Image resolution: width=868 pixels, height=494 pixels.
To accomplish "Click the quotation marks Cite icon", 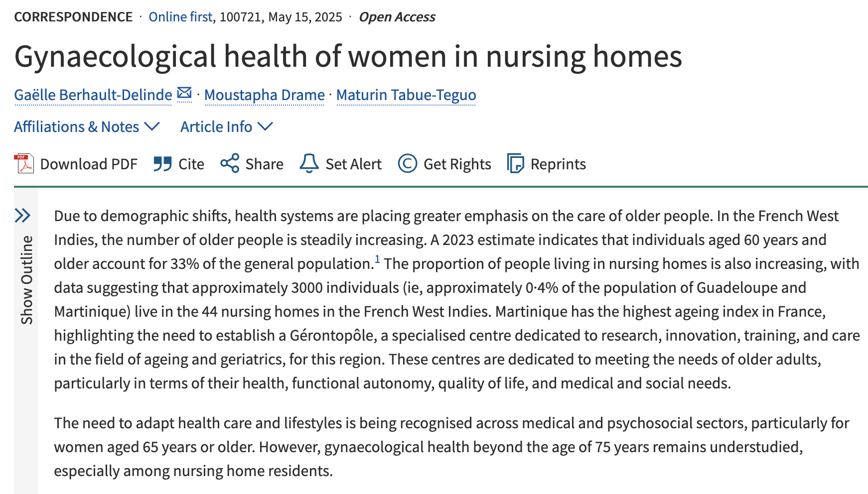I will [163, 164].
